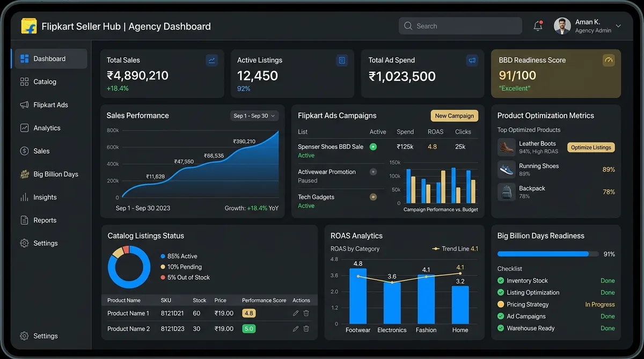
Task: Open Big Billion Days in the sidebar
Action: (49, 174)
